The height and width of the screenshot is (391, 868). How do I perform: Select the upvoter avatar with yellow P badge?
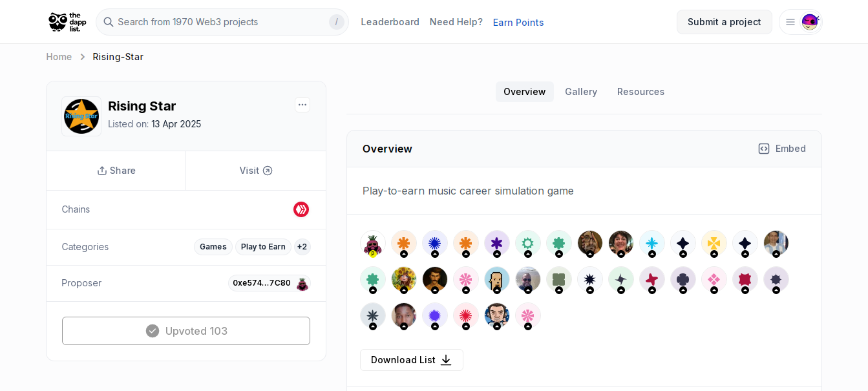pyautogui.click(x=373, y=244)
